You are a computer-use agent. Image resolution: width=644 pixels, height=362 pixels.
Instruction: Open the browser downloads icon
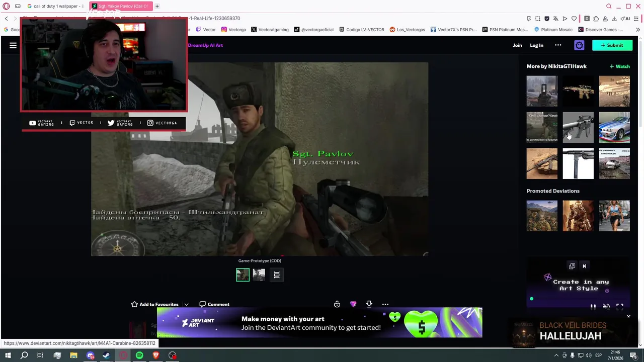point(614,19)
